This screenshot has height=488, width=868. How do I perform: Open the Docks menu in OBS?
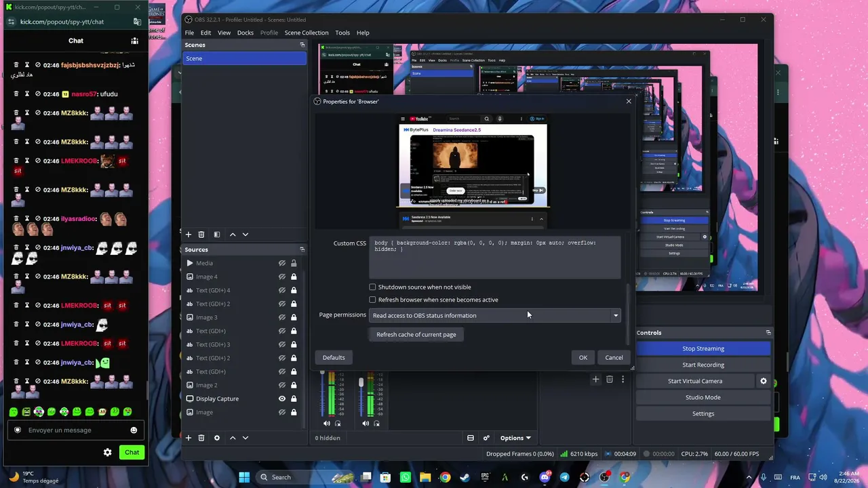point(245,33)
